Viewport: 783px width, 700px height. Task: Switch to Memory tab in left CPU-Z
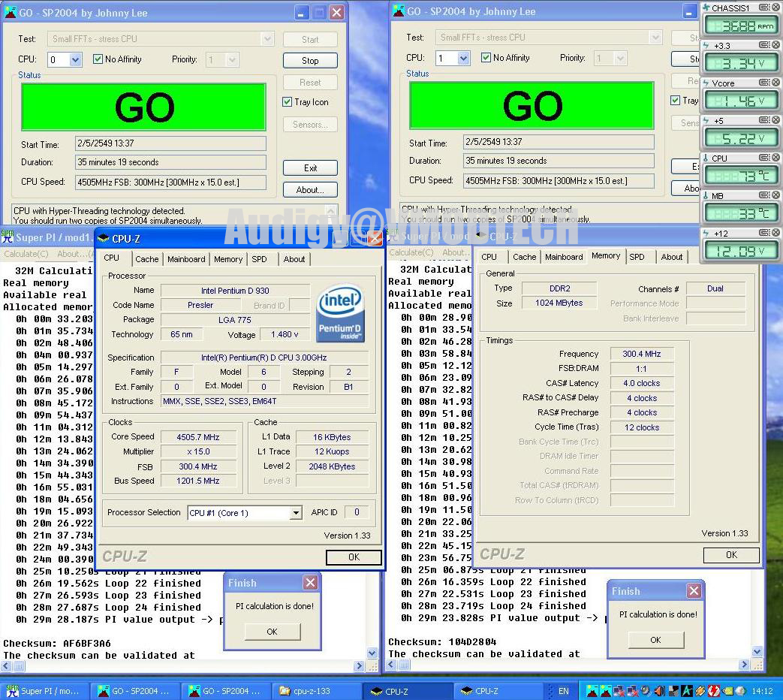[228, 259]
